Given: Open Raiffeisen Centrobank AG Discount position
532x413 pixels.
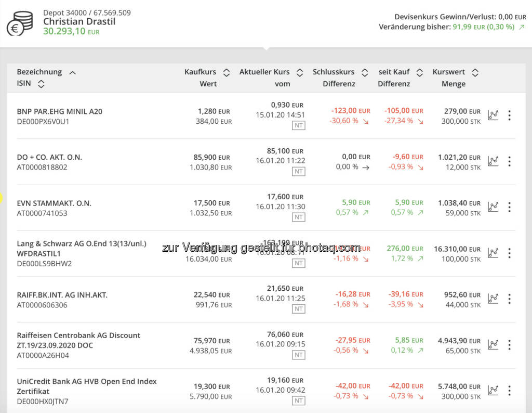Looking at the screenshot, I should pyautogui.click(x=78, y=340).
